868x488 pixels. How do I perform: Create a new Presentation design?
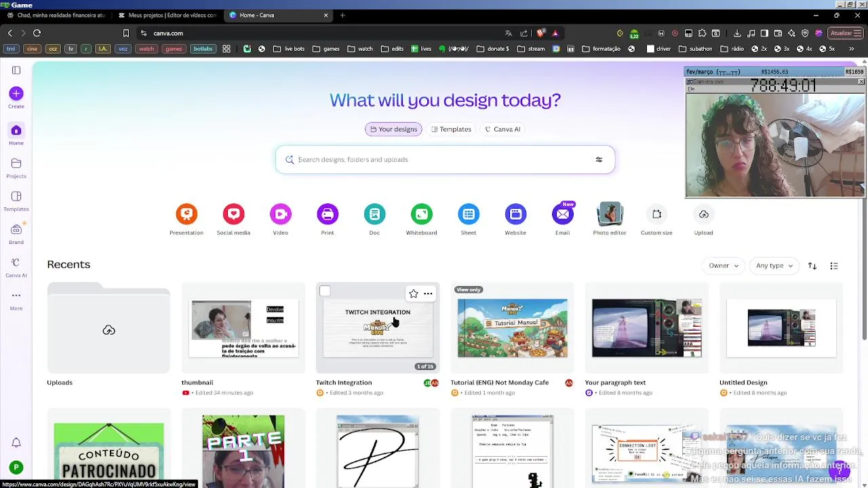coord(186,220)
